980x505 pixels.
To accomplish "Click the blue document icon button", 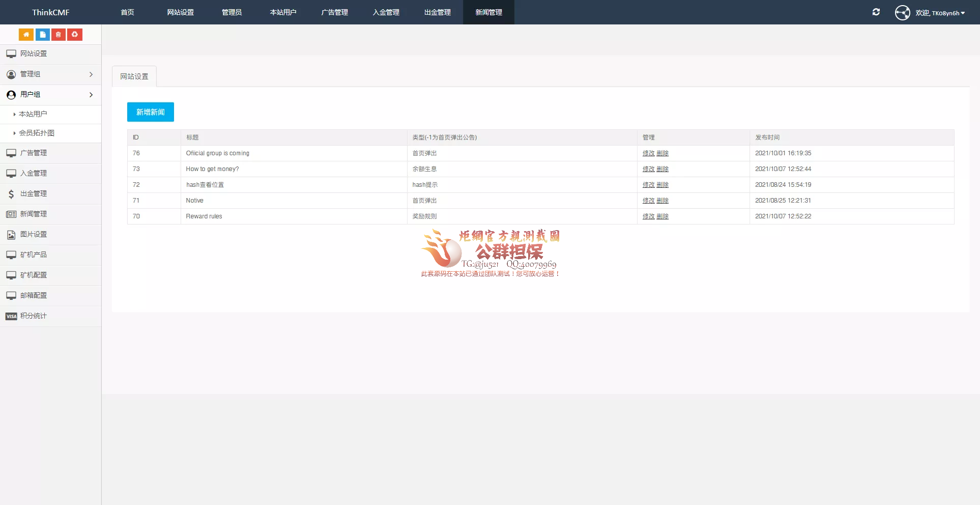I will (42, 35).
